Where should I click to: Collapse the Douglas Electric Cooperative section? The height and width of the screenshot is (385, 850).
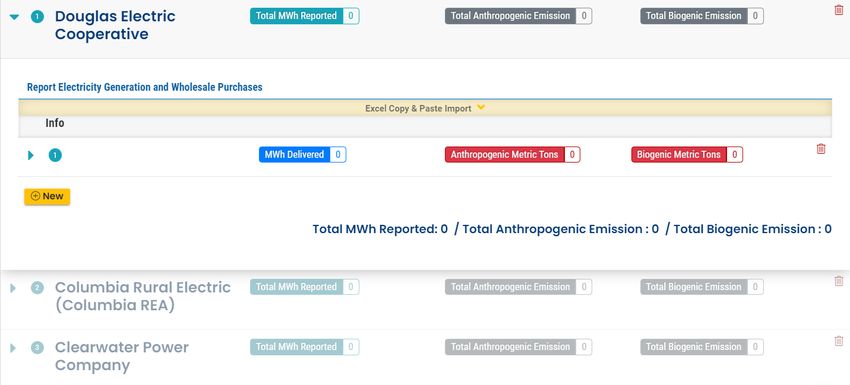[x=14, y=17]
